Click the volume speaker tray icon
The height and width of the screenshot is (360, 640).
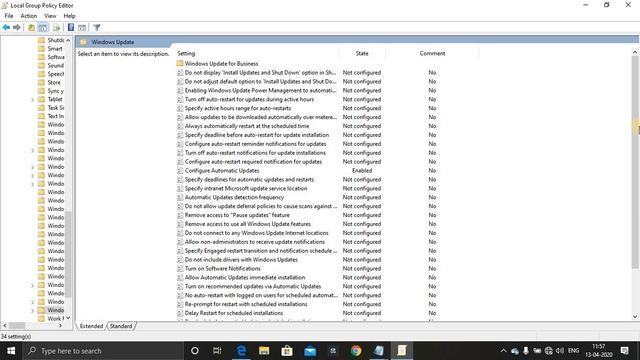click(560, 351)
